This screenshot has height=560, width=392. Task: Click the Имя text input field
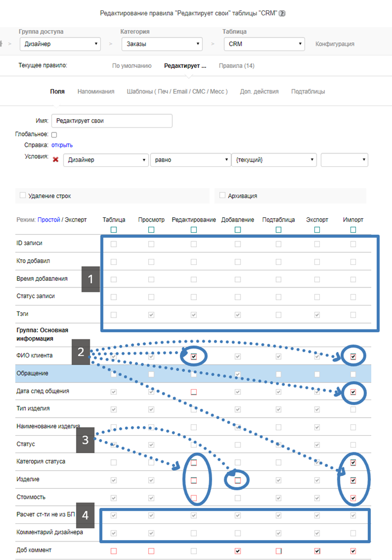[112, 120]
